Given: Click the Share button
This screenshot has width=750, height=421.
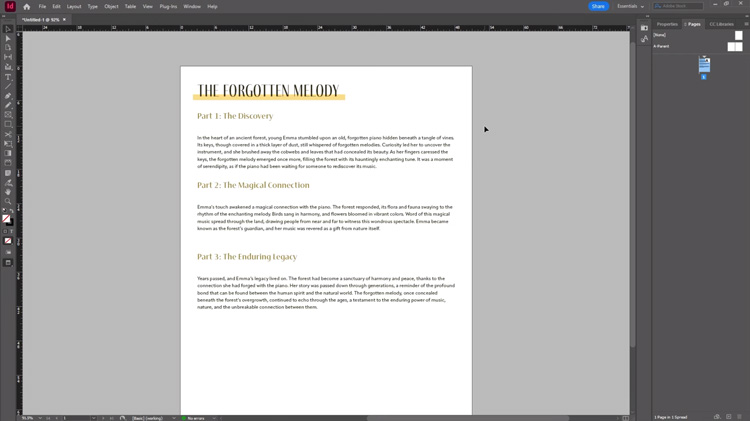Looking at the screenshot, I should click(x=598, y=6).
